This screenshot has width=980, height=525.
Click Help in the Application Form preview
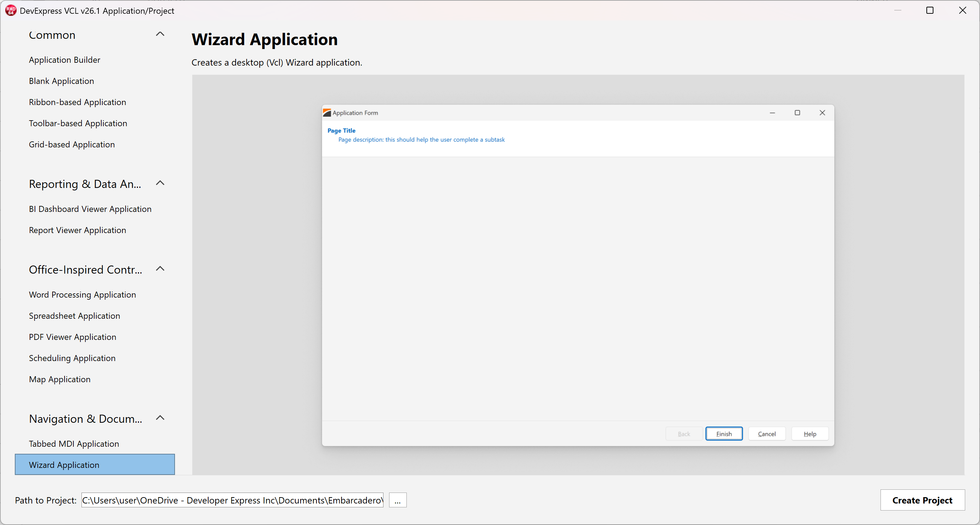tap(810, 434)
